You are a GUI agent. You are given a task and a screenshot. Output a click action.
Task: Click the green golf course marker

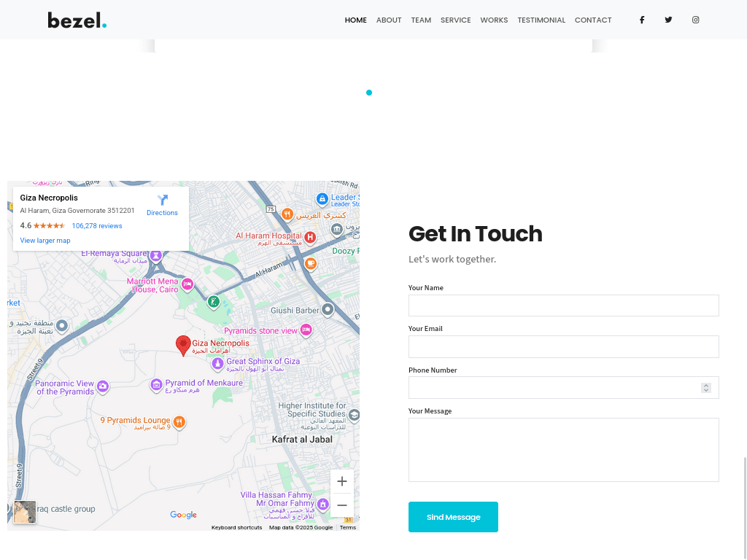pyautogui.click(x=214, y=301)
